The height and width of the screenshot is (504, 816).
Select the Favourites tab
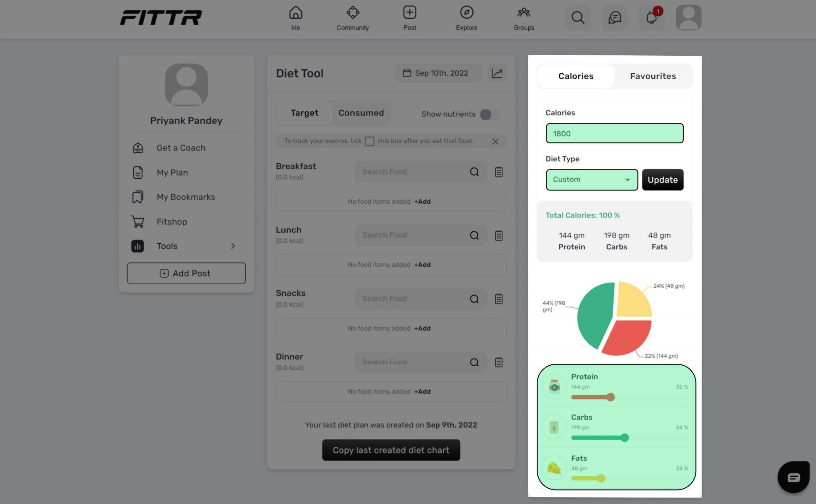(x=653, y=76)
